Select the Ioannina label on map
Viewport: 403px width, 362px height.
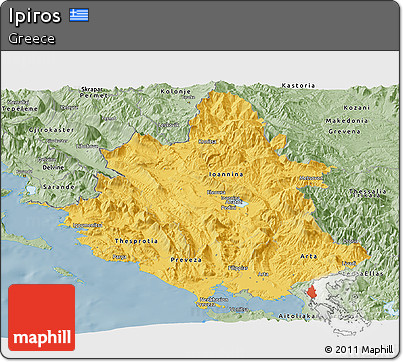[226, 174]
